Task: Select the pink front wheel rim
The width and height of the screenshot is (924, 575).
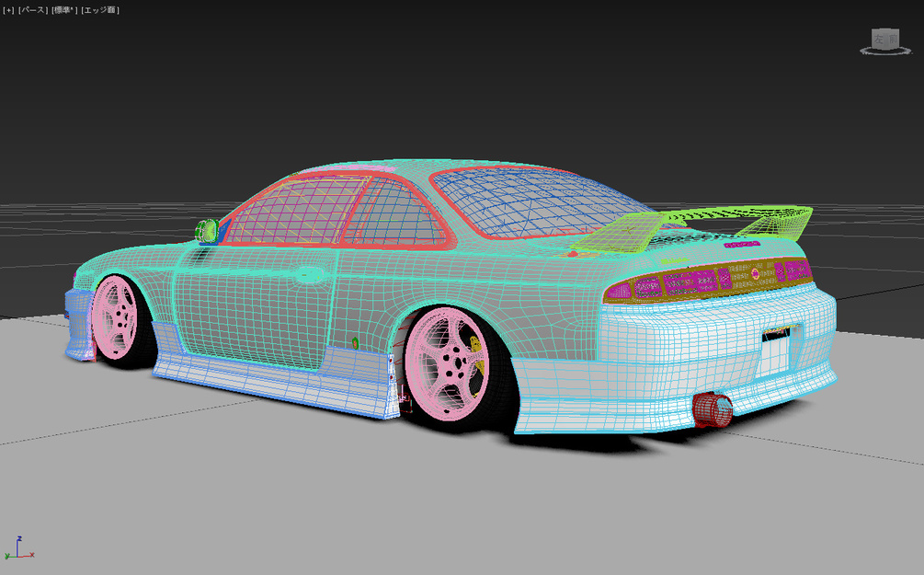Action: 115,316
